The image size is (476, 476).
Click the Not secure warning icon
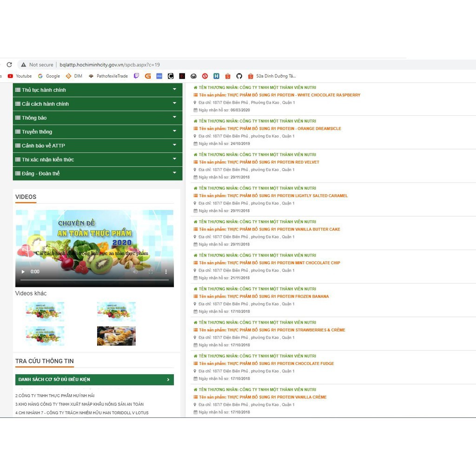[23, 65]
